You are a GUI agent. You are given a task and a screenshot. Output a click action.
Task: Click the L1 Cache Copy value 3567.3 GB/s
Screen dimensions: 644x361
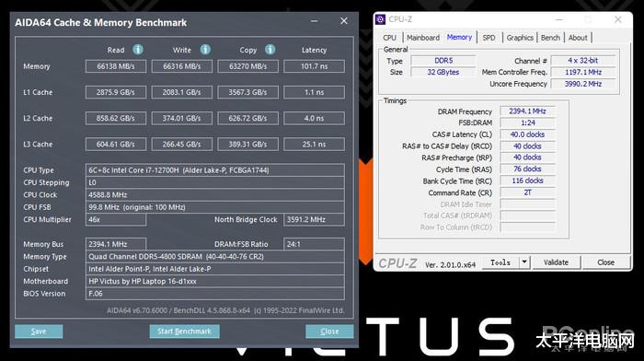tap(248, 92)
